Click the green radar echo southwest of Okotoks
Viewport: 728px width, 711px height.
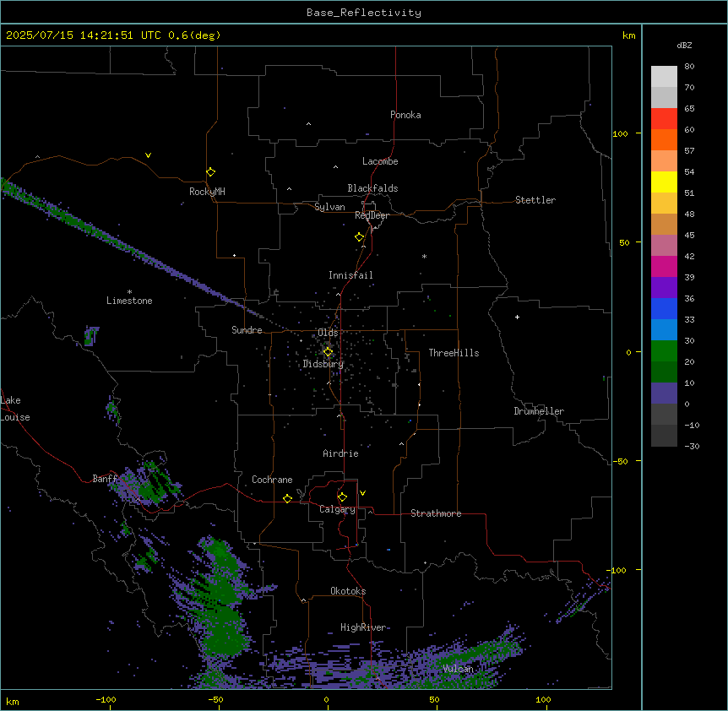coord(220,599)
